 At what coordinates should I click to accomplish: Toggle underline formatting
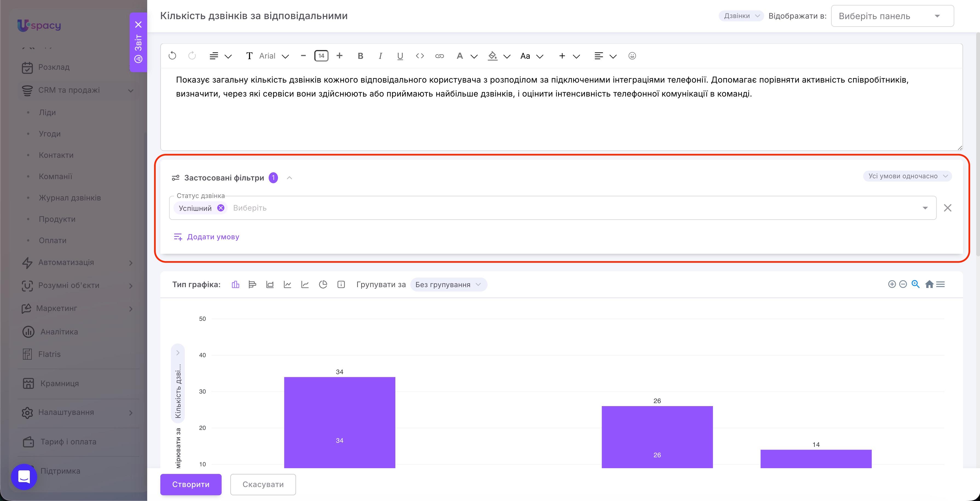(x=400, y=56)
